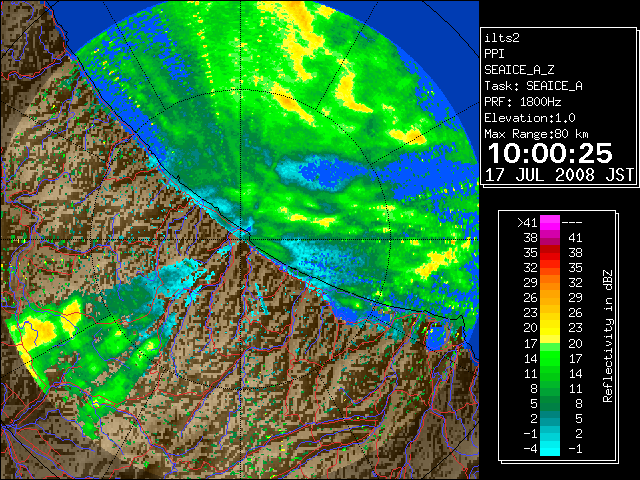Click the '-4' legend value

click(x=530, y=448)
